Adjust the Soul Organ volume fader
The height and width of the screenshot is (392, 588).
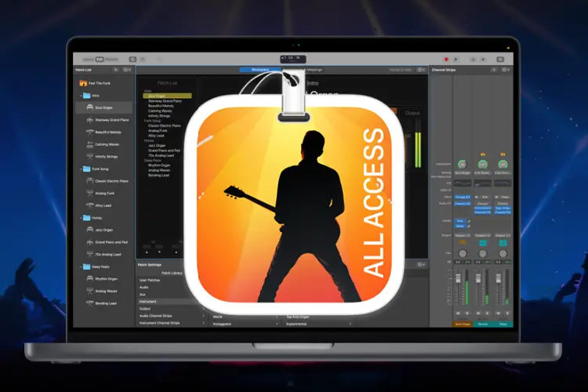pyautogui.click(x=458, y=279)
